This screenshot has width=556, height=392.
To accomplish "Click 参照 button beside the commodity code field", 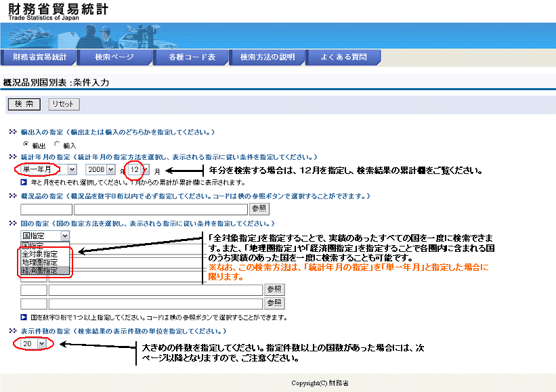I will [x=259, y=209].
